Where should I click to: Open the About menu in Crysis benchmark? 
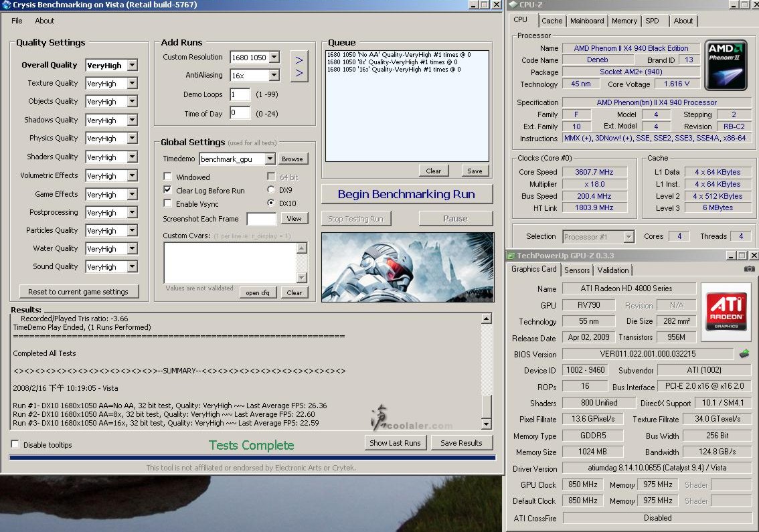(45, 21)
